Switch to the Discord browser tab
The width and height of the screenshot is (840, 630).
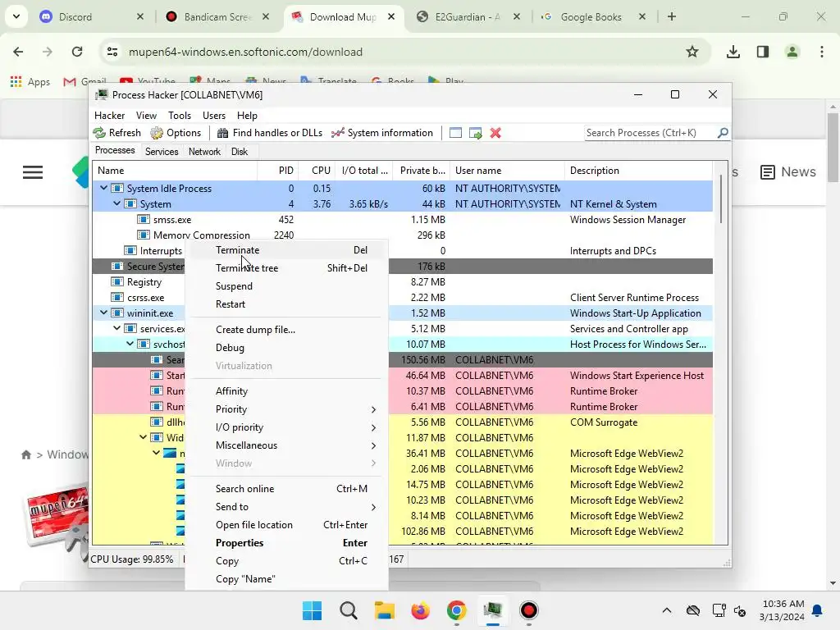tap(91, 17)
